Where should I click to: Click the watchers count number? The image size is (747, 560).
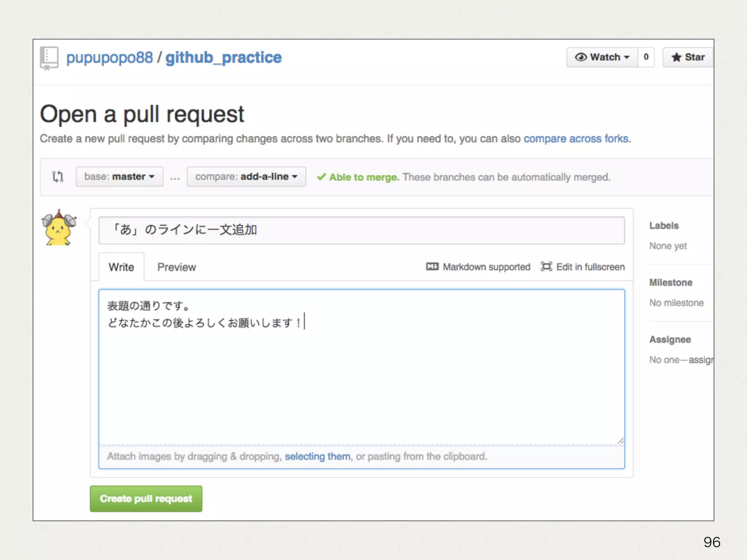click(646, 57)
